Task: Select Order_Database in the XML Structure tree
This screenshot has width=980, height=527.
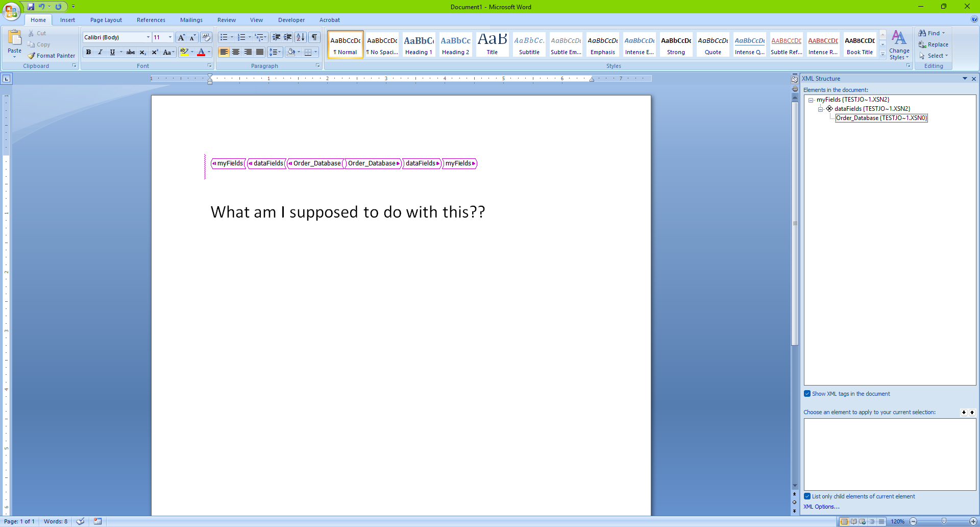Action: tap(881, 118)
